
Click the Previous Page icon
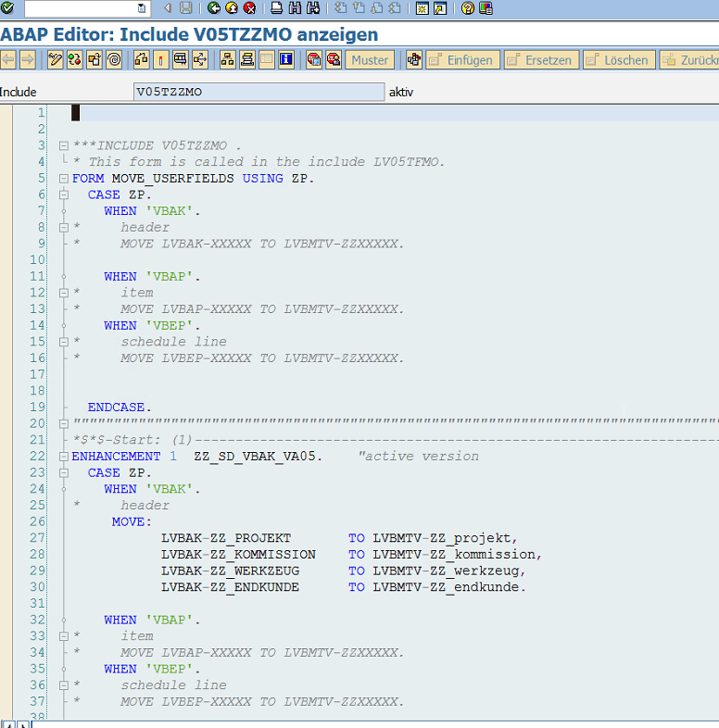(x=359, y=8)
